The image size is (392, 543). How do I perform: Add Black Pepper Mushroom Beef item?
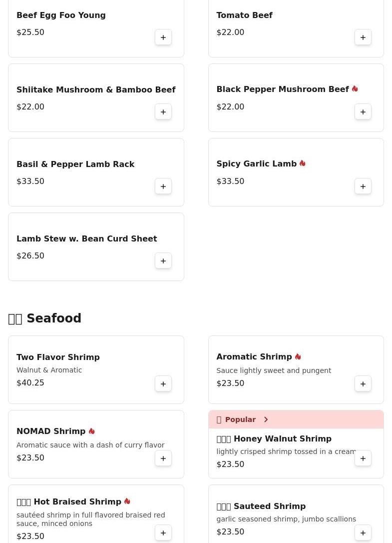(x=363, y=112)
